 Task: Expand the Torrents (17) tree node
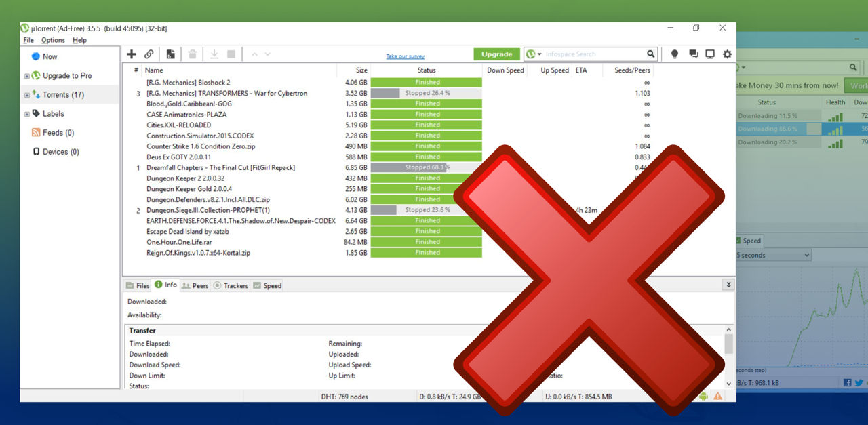(27, 95)
